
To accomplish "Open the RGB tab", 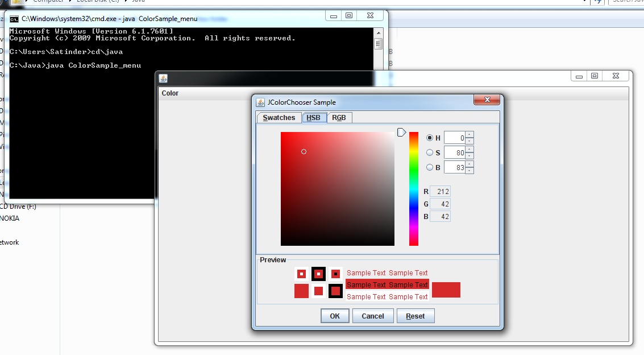I will (x=339, y=118).
